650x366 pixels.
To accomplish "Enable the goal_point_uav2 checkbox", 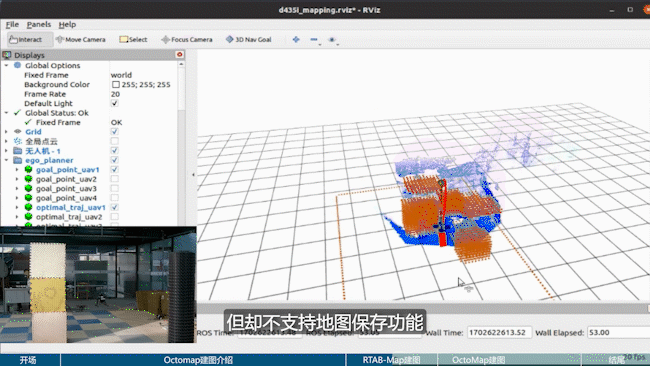I will (x=115, y=179).
